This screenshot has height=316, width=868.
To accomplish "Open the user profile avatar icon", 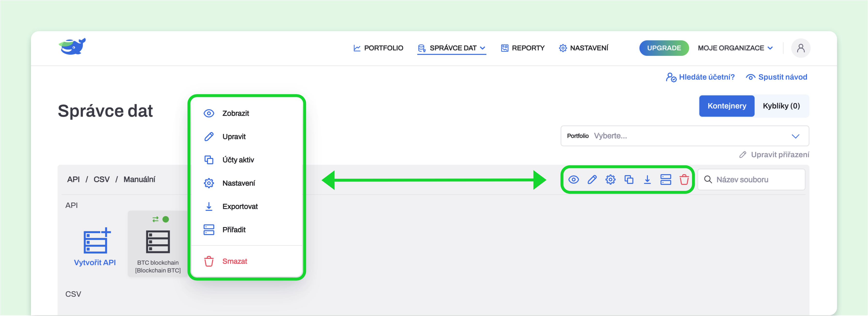I will point(801,48).
